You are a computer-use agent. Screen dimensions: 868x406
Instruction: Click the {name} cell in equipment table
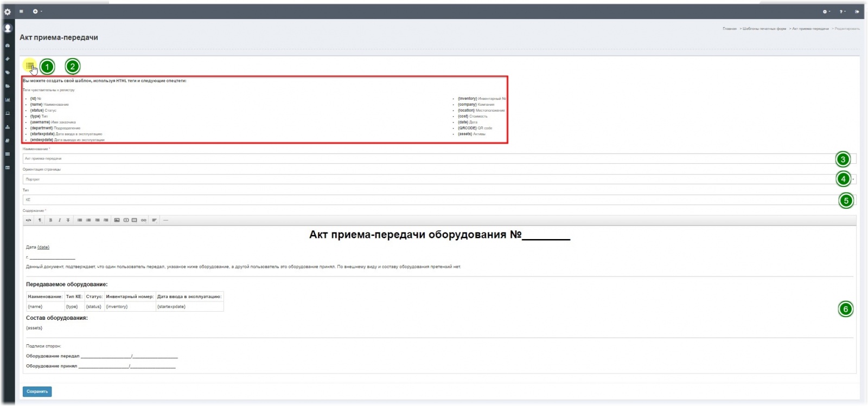point(45,307)
